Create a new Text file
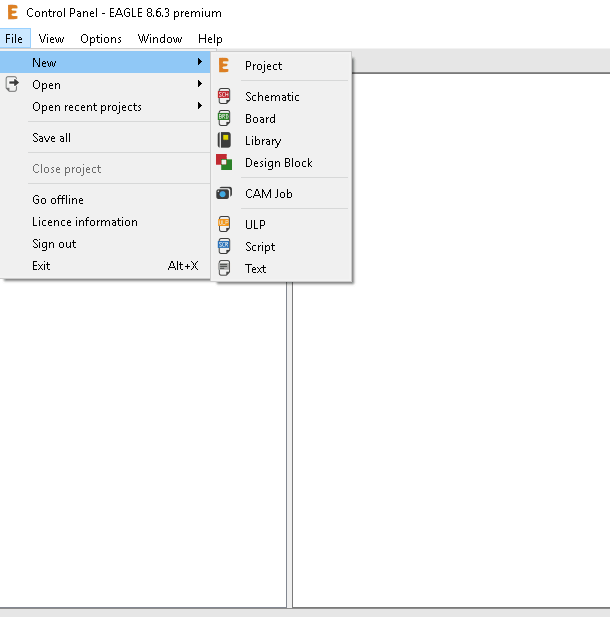This screenshot has height=617, width=610. pyautogui.click(x=281, y=268)
